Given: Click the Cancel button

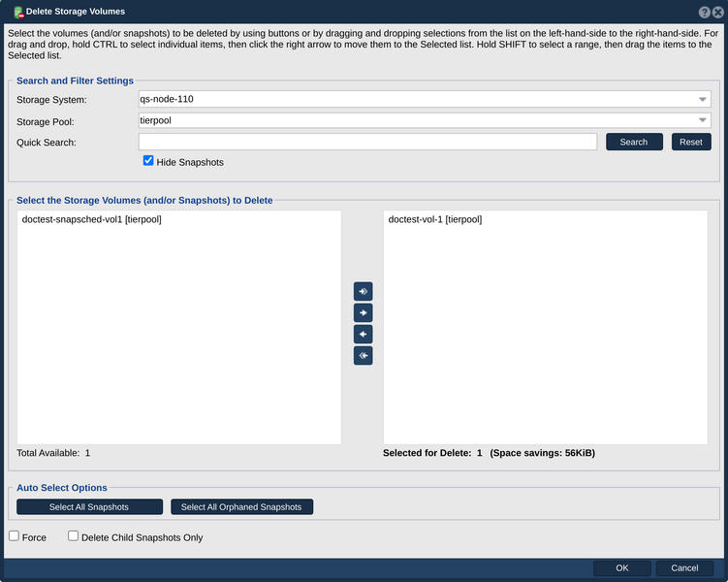Looking at the screenshot, I should (683, 567).
